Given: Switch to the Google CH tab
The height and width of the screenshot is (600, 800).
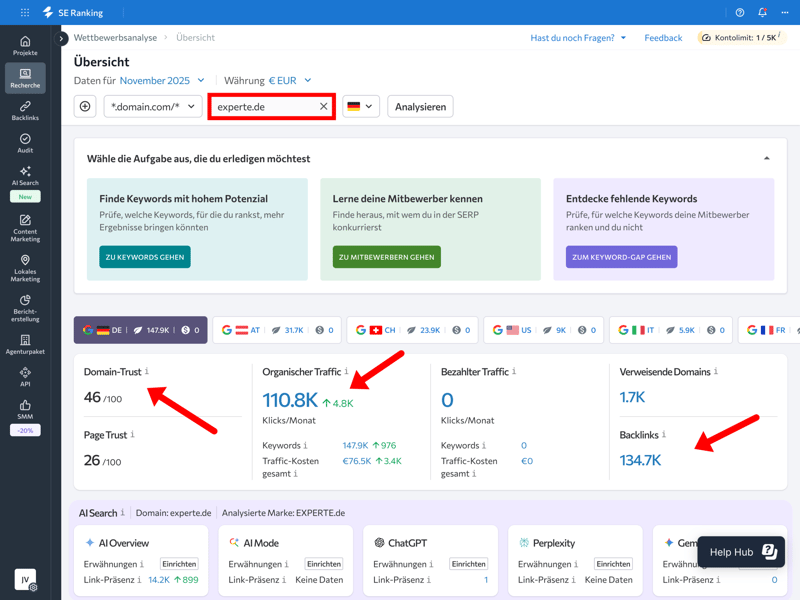Looking at the screenshot, I should [x=411, y=330].
